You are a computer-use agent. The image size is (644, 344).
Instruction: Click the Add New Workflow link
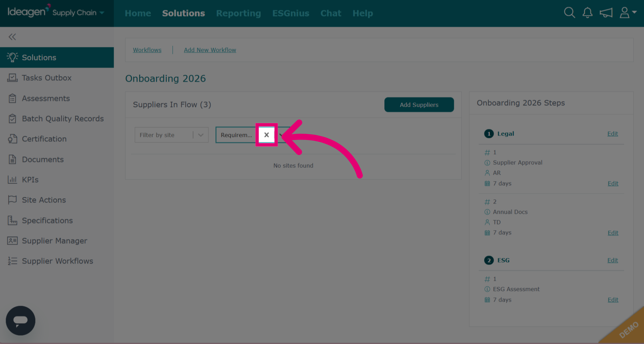pos(210,50)
